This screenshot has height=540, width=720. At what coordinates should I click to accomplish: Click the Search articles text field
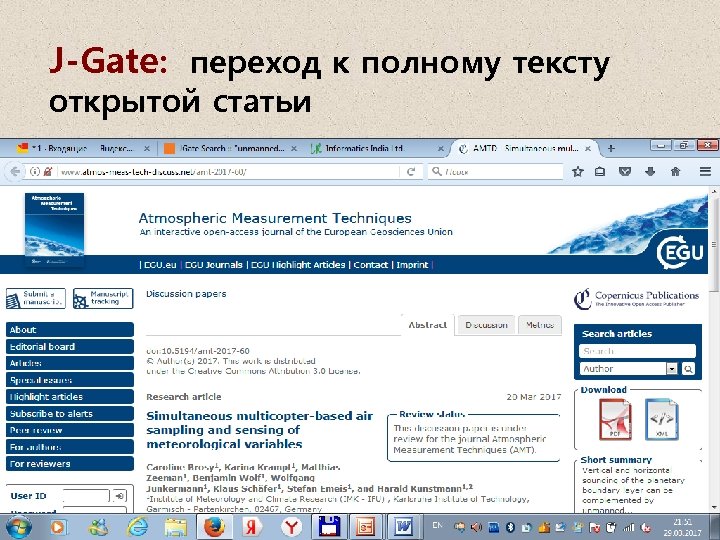637,351
